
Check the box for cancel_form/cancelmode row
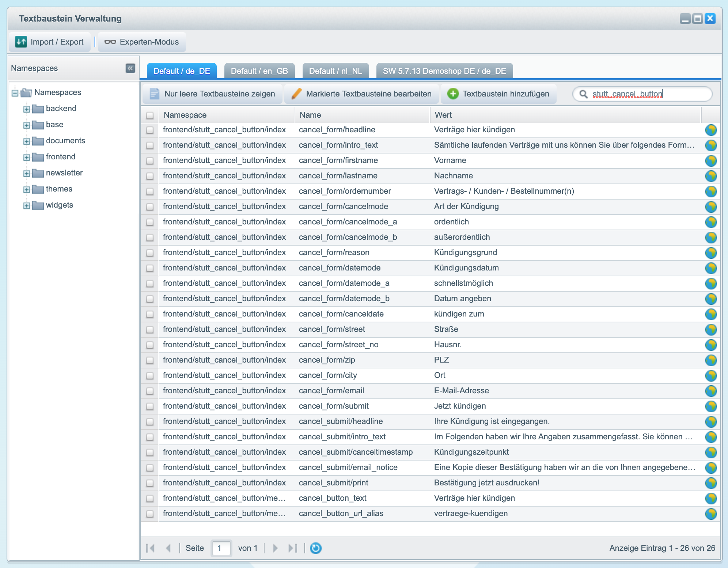(x=150, y=207)
